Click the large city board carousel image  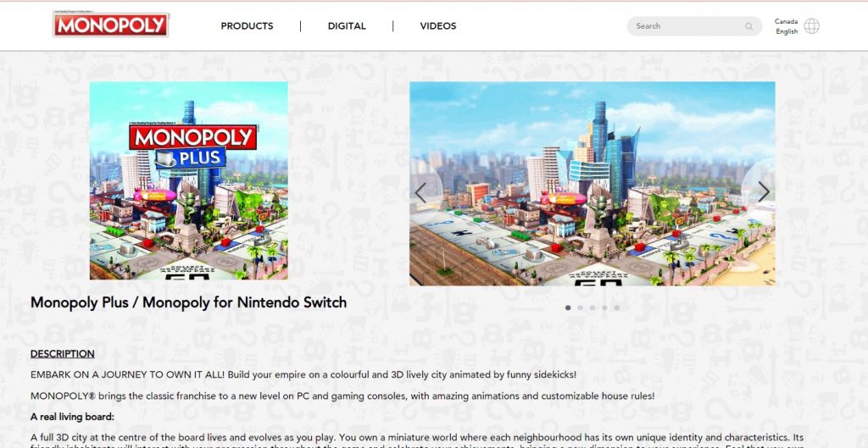(x=593, y=184)
